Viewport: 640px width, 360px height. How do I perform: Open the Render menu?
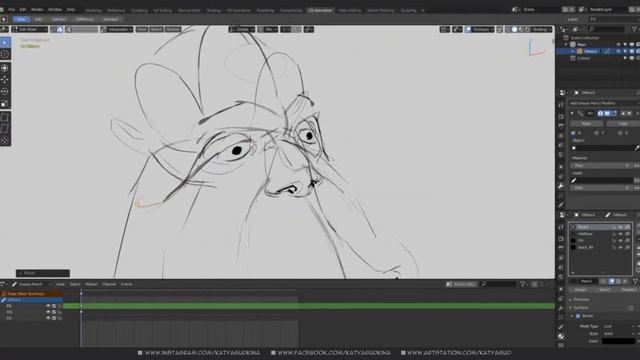click(37, 9)
